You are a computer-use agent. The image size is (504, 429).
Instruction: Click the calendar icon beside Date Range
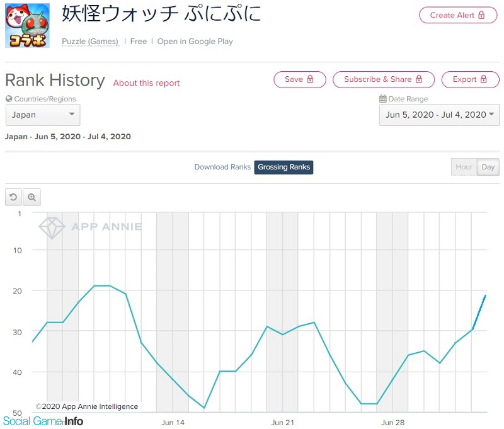382,99
